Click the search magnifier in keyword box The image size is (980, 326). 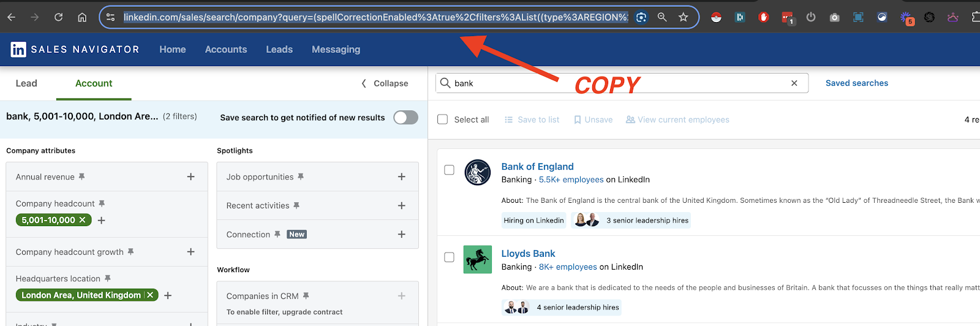(x=445, y=83)
